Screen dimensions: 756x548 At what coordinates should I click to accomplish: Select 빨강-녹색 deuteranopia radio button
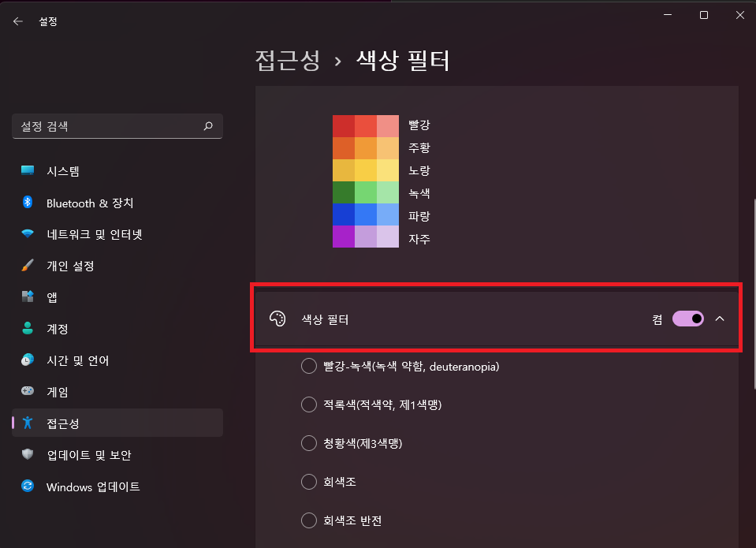[x=308, y=366]
